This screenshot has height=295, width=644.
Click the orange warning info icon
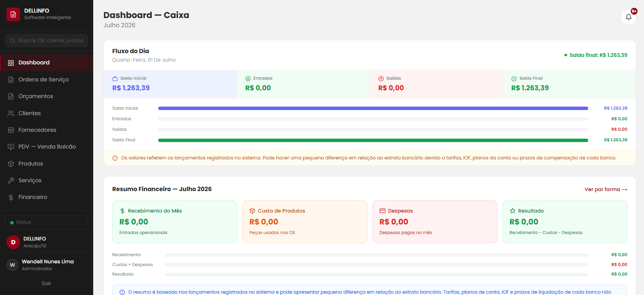point(115,158)
